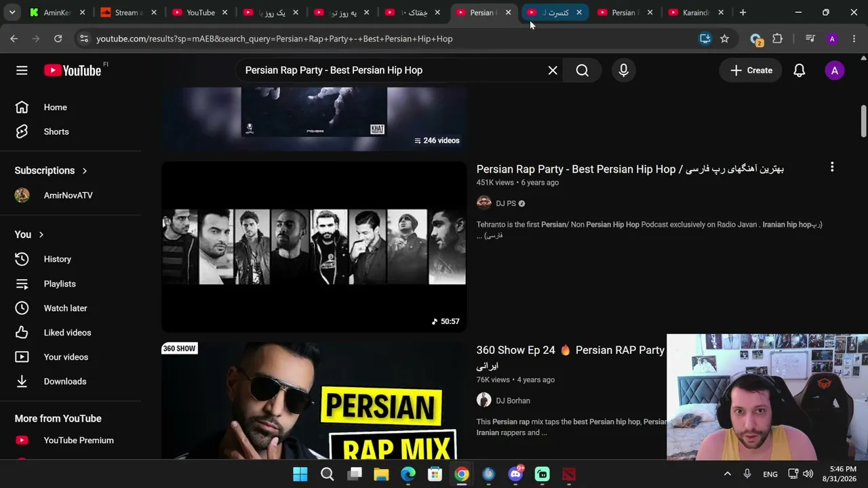Expand the Subscriptions section
The image size is (868, 488).
pos(52,170)
